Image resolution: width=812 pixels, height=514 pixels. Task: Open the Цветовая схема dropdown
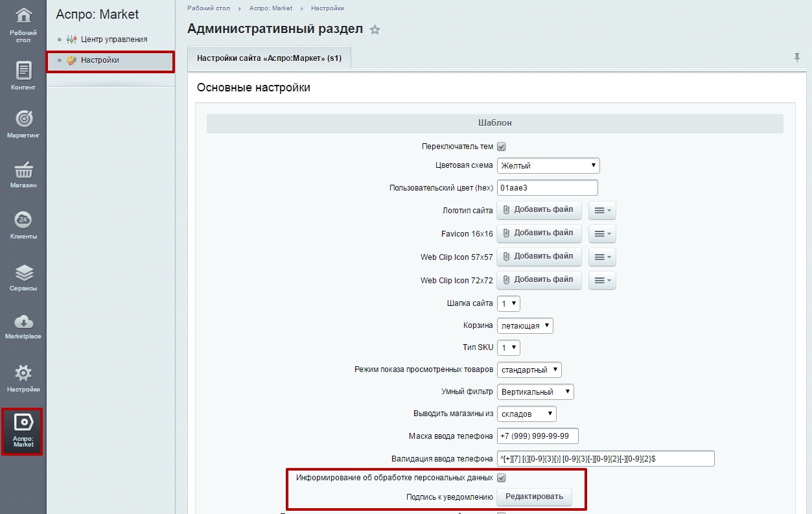[x=548, y=165]
